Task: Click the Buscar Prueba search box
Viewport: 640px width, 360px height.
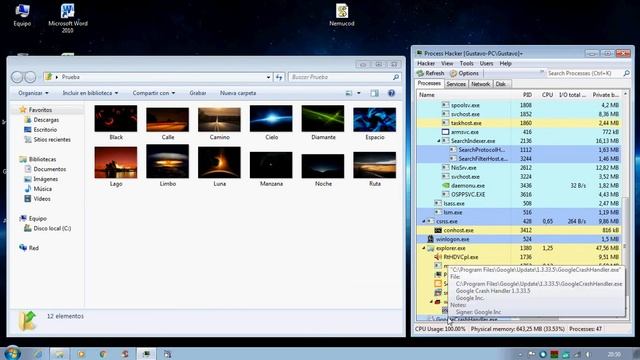Action: point(344,77)
